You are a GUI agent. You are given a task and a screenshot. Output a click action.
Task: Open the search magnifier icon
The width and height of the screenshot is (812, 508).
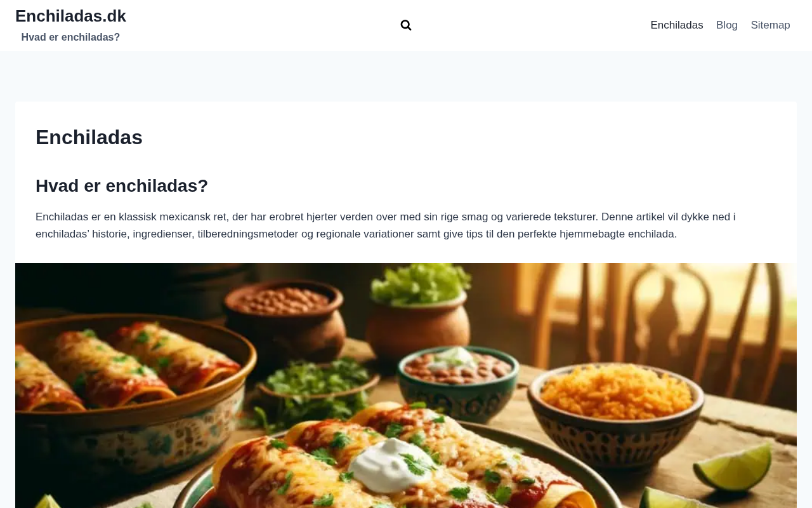click(406, 25)
